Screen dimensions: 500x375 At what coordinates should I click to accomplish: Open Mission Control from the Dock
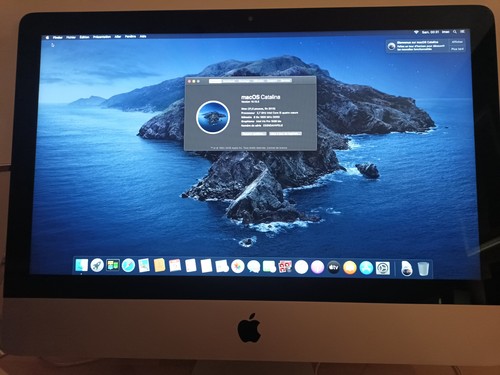click(113, 265)
